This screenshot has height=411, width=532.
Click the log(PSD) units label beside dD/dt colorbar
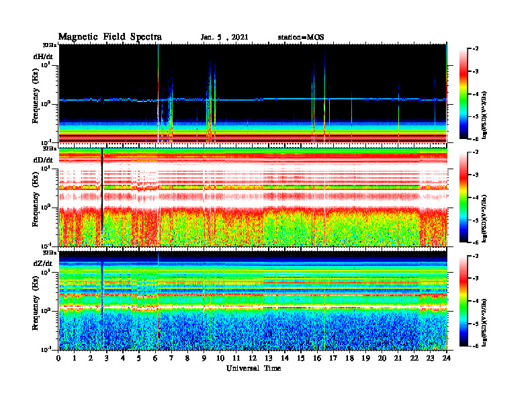[485, 218]
